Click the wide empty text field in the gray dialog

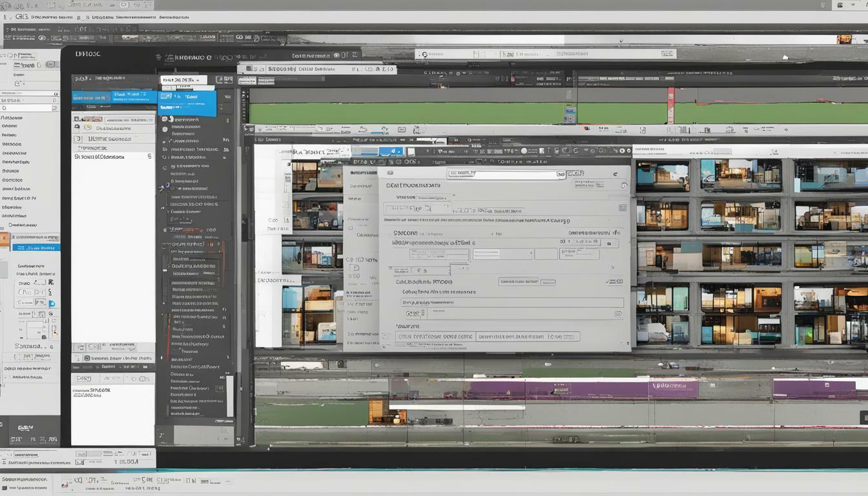click(x=511, y=302)
